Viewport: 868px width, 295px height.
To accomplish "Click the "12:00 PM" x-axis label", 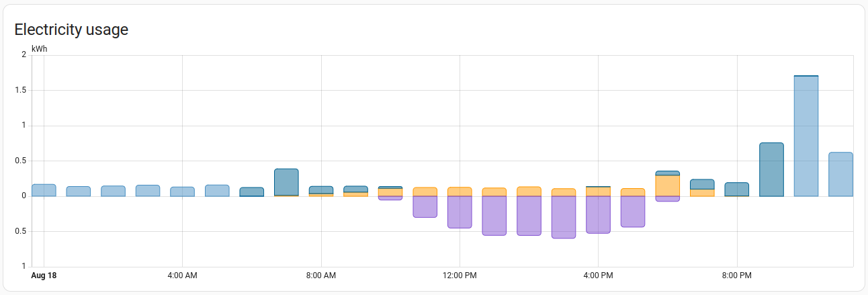I will (460, 276).
